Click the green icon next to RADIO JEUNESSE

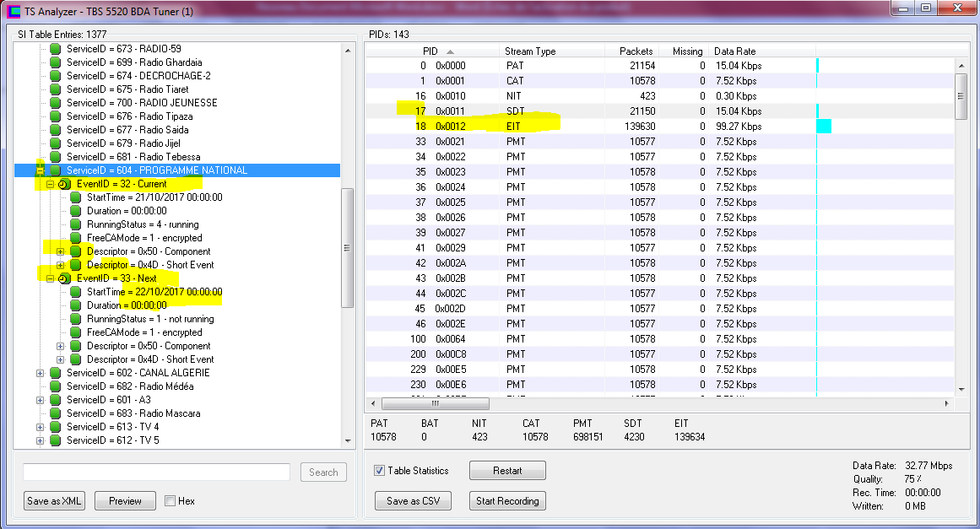click(x=56, y=103)
